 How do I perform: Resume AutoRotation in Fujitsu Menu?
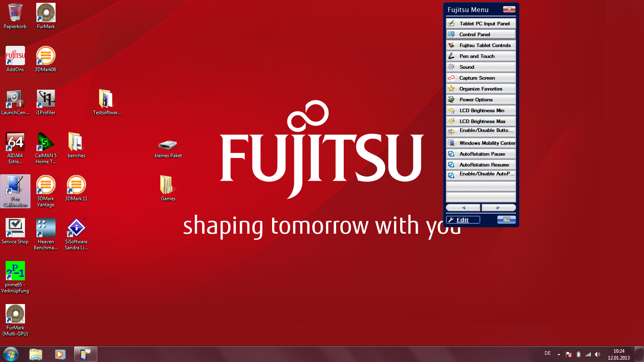[481, 165]
